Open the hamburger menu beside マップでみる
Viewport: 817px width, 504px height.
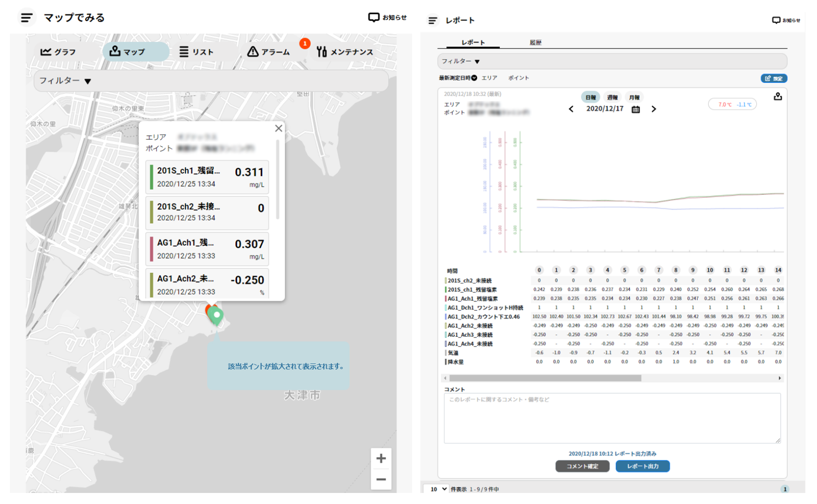26,18
